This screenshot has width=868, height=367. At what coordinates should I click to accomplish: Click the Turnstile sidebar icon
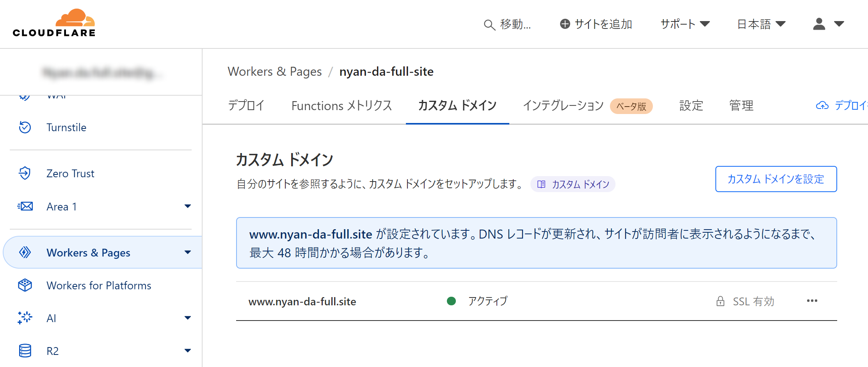pyautogui.click(x=25, y=127)
